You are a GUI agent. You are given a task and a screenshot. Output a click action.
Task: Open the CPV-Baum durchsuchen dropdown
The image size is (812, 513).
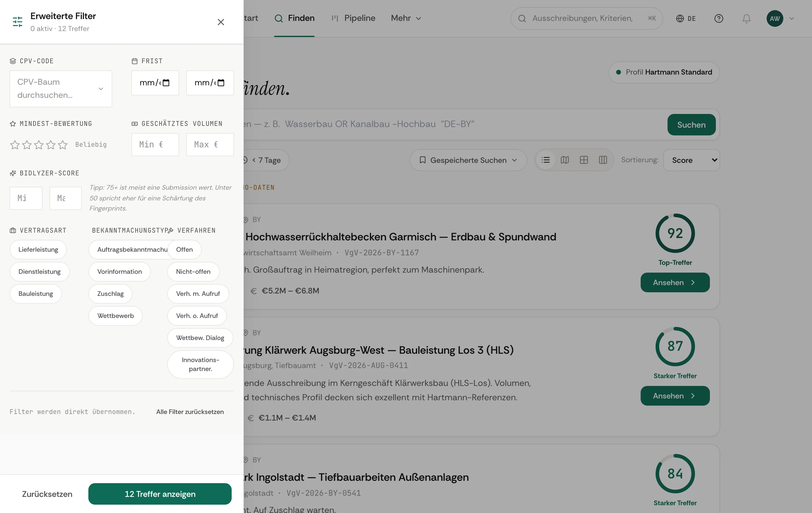point(61,89)
